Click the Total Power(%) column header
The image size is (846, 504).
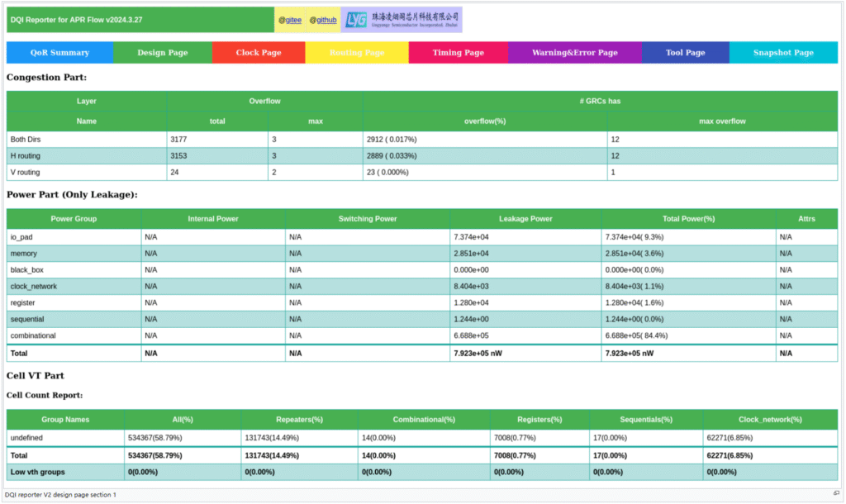(x=688, y=219)
